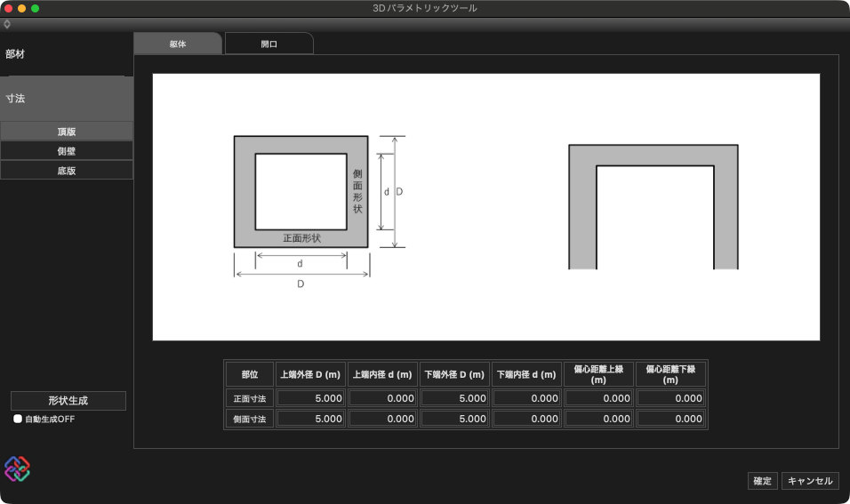Choose the 頂版 item

[67, 132]
